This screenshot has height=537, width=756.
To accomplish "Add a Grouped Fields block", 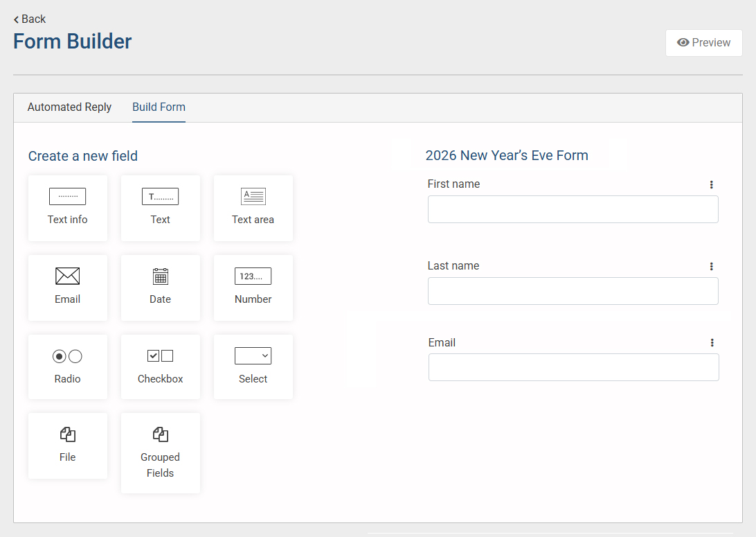I will tap(160, 452).
